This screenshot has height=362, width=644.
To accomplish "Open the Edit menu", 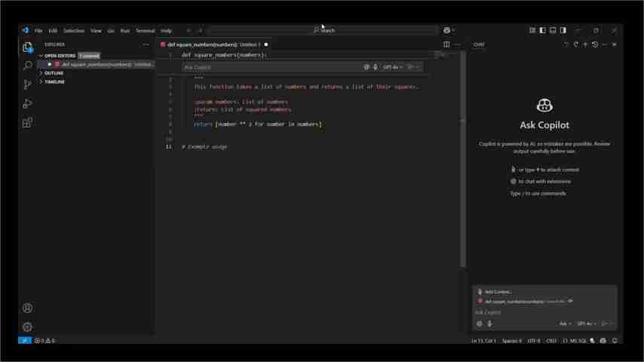I will (53, 30).
